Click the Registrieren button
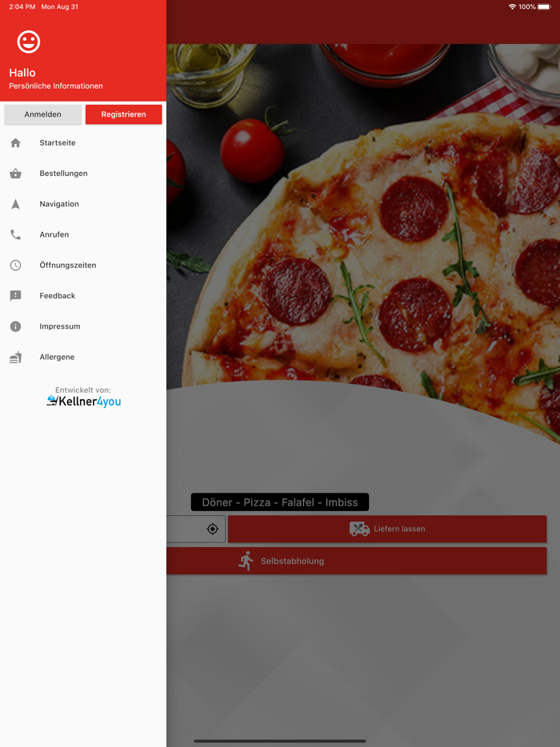The image size is (560, 747). point(123,114)
